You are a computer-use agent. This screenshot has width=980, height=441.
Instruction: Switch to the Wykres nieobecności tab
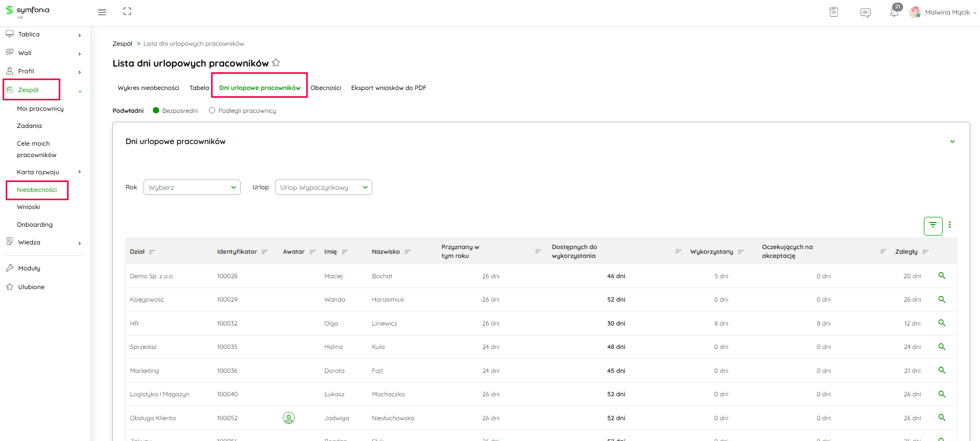point(148,88)
